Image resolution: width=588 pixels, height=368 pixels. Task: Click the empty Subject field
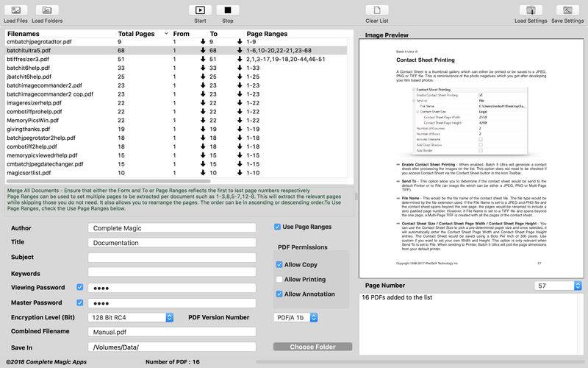[x=172, y=257]
